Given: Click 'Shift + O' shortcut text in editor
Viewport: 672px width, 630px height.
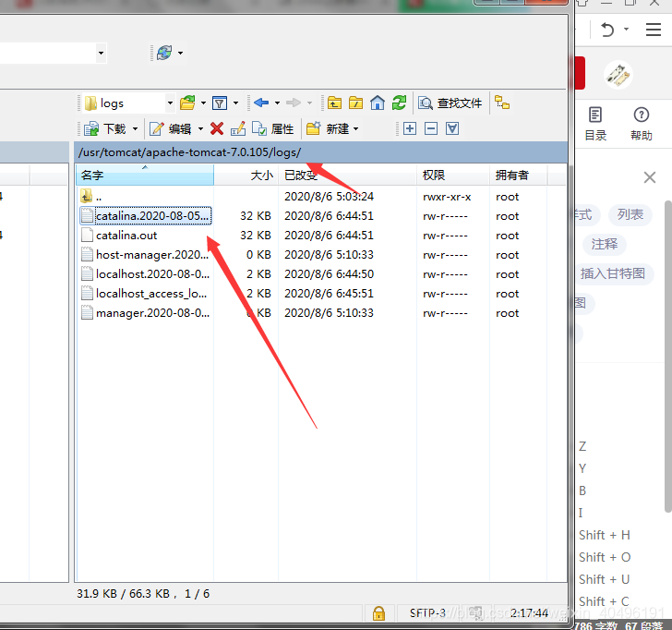Looking at the screenshot, I should click(x=605, y=557).
